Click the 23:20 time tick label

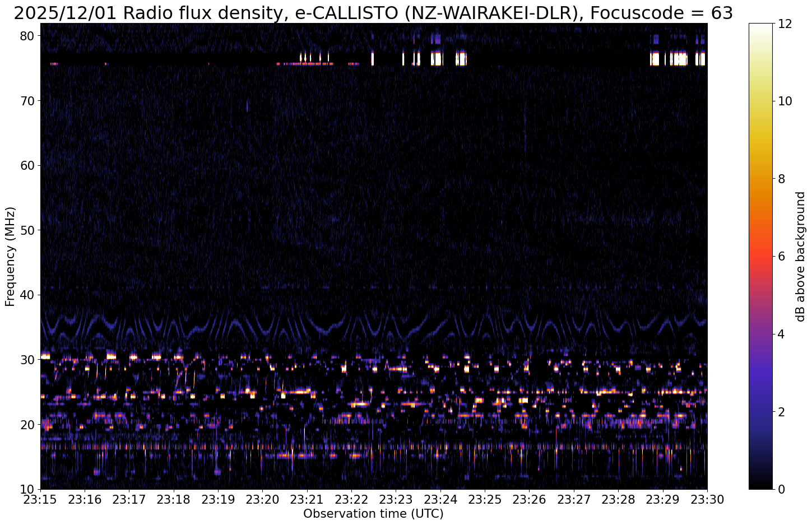coord(262,499)
